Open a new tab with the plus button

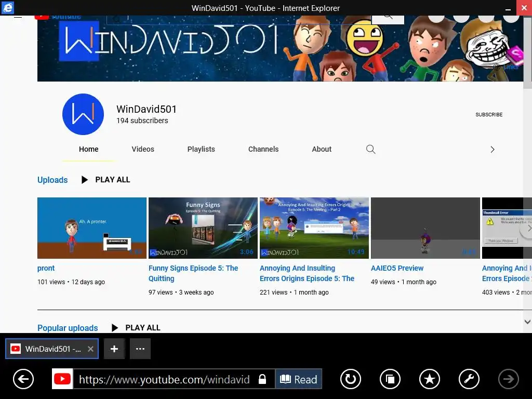114,349
